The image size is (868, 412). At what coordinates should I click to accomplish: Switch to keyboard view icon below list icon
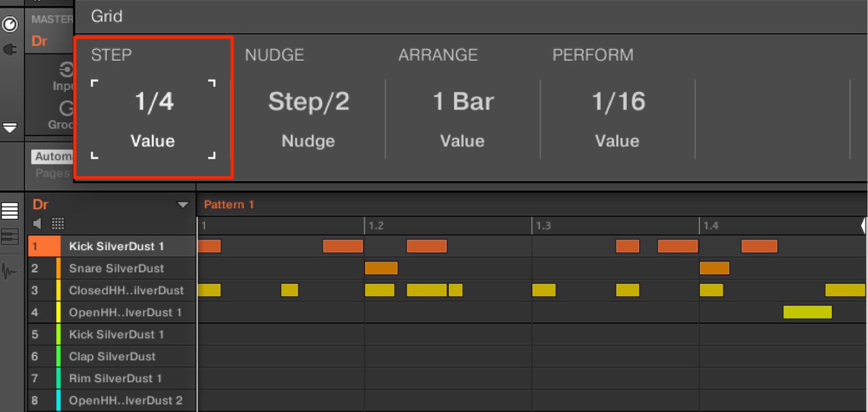(10, 237)
